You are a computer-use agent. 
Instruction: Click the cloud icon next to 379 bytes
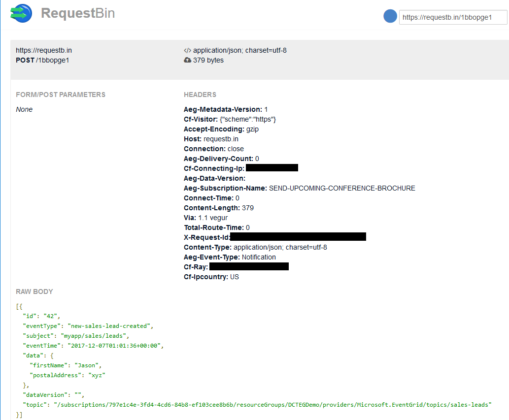[187, 60]
